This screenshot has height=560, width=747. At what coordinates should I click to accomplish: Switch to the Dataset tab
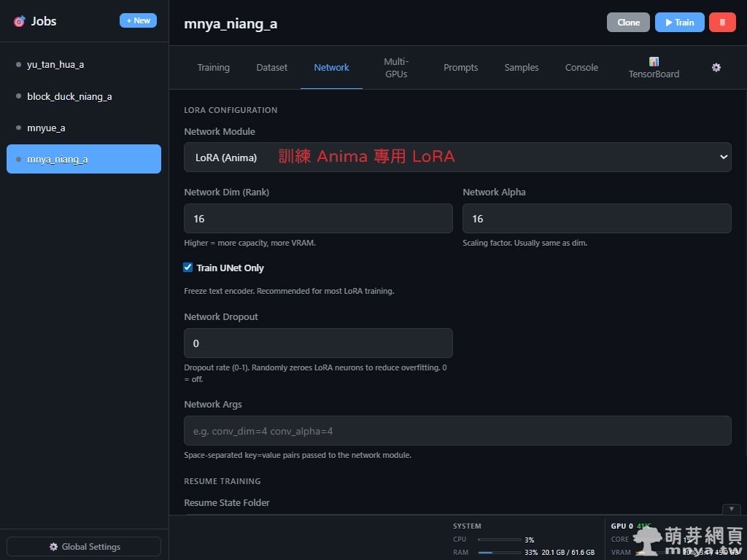pos(271,67)
